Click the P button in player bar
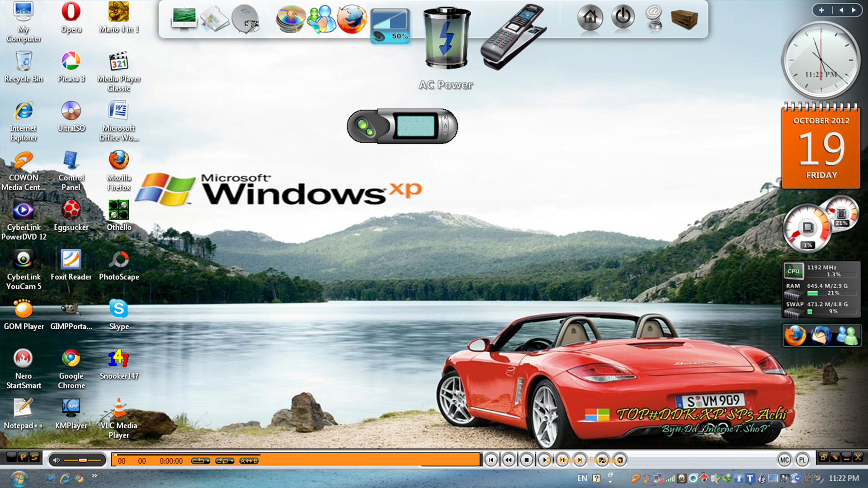The width and height of the screenshot is (868, 488). coord(23,457)
